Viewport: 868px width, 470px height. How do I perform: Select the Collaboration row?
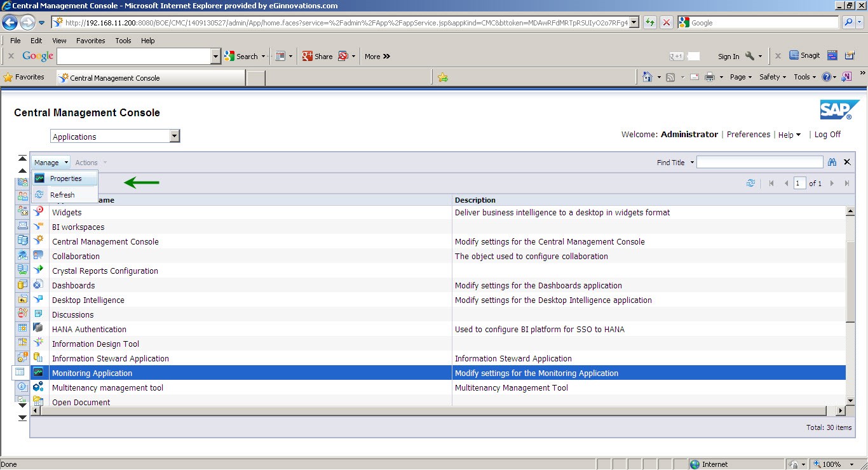click(438, 257)
